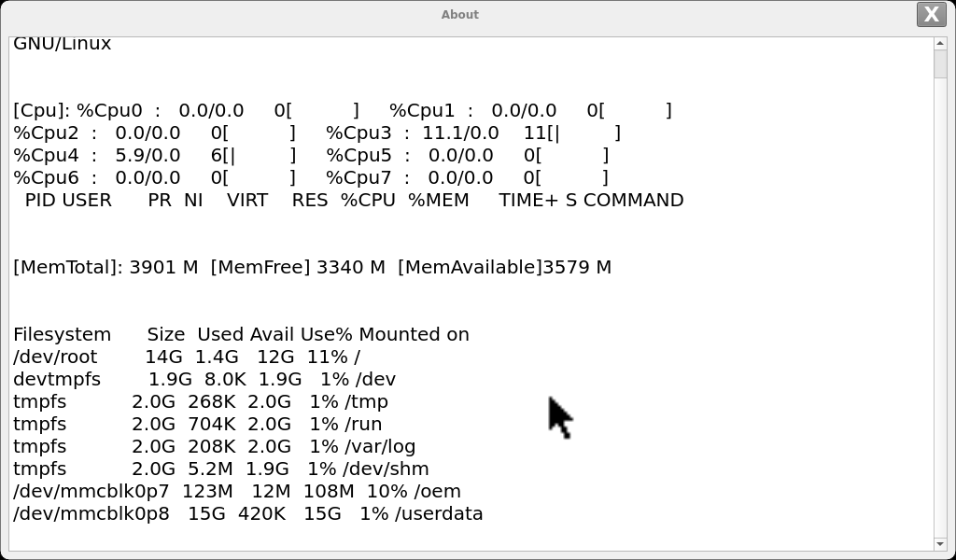Click the MemTotal 3901 M value

pyautogui.click(x=164, y=268)
